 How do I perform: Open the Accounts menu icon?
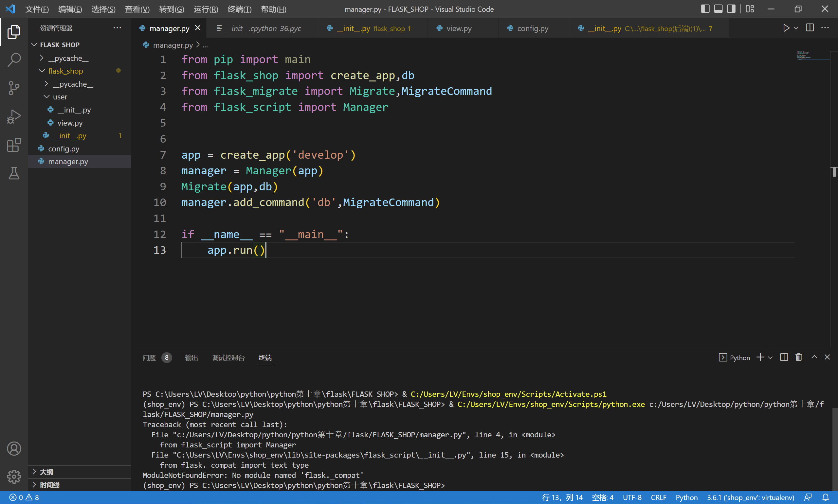14,449
